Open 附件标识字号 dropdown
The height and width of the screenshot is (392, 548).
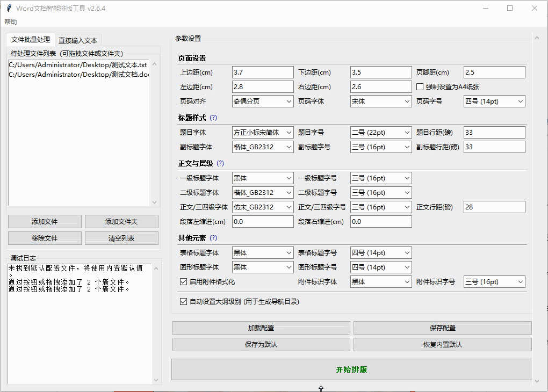494,281
